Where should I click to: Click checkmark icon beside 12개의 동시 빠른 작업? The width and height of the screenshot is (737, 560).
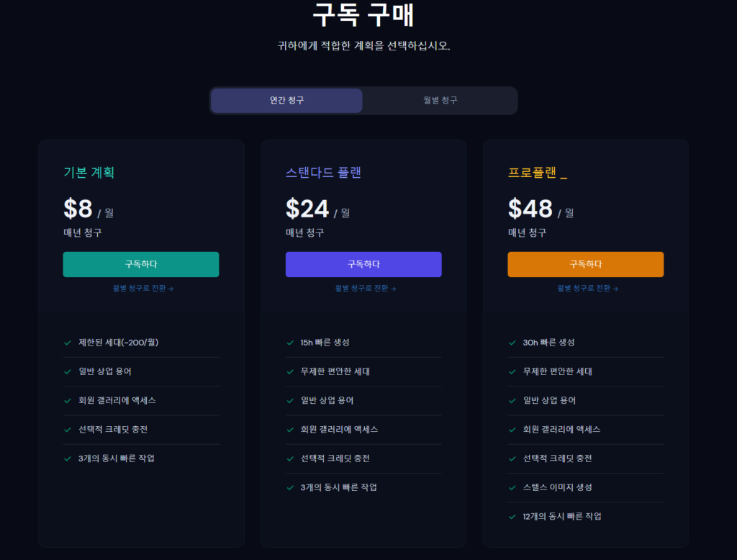[512, 517]
